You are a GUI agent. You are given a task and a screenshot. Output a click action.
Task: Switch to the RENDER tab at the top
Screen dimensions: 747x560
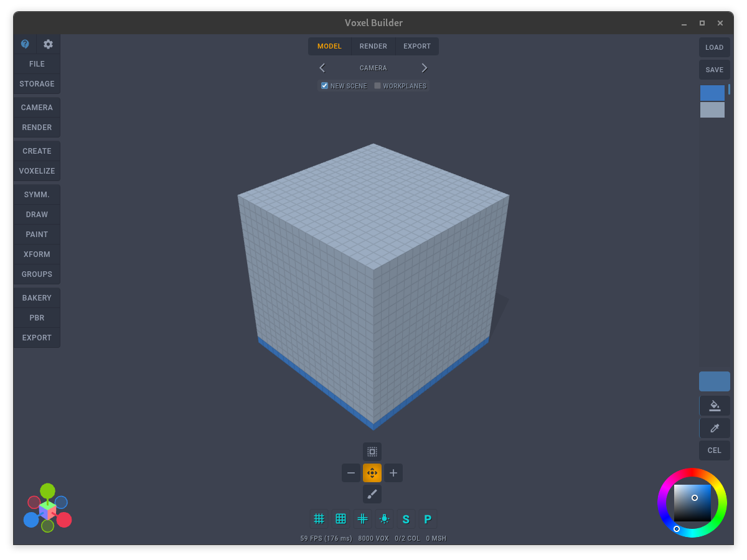pyautogui.click(x=373, y=45)
